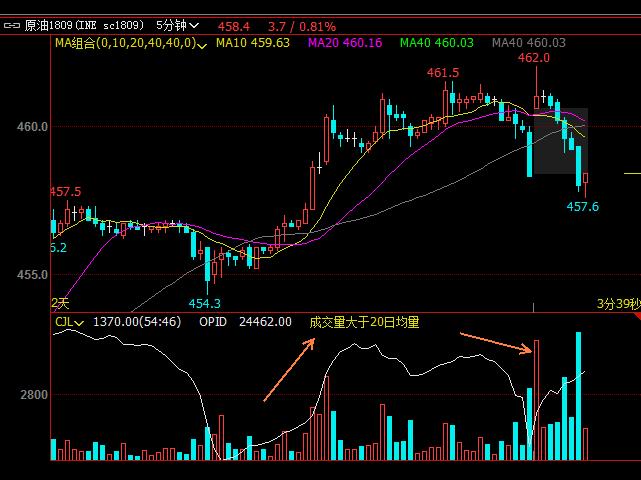Viewport: 641px width, 480px height.
Task: Click the 454.3 low price marker
Action: pyautogui.click(x=204, y=303)
